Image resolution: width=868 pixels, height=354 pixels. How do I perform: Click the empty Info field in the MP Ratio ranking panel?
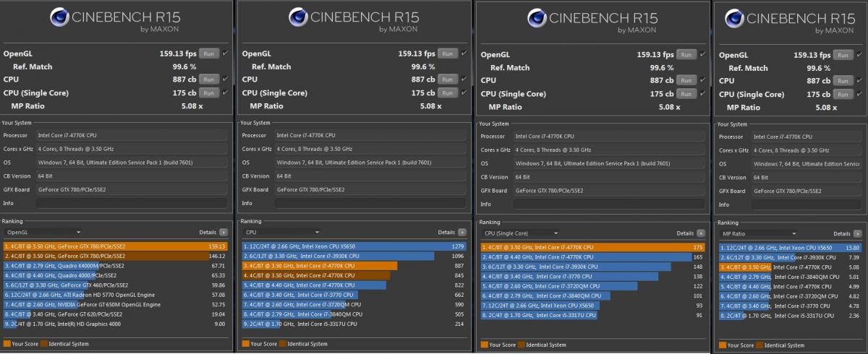coord(808,204)
